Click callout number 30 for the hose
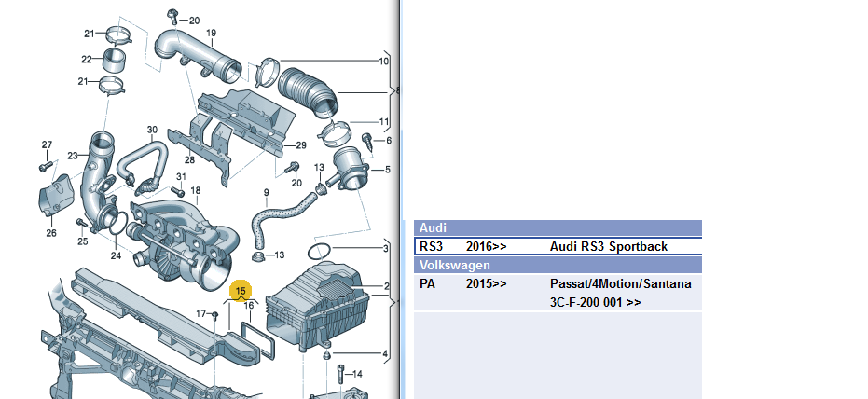The image size is (868, 399). point(152,130)
